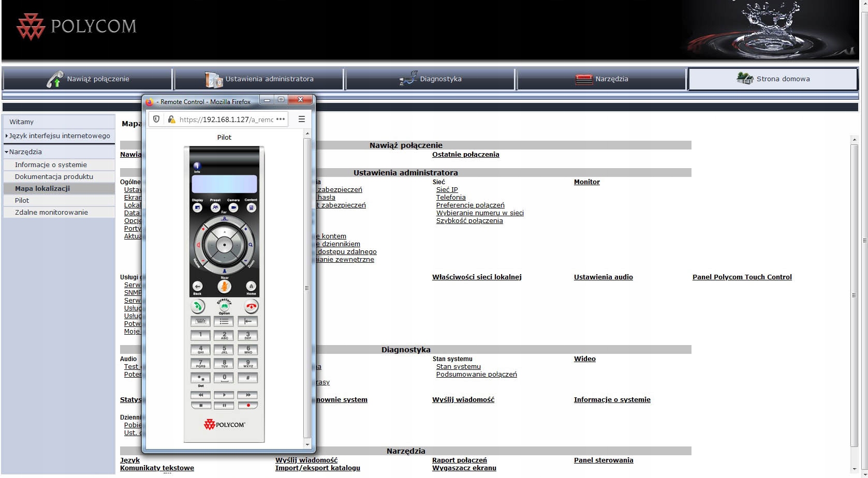Click the green Call button on the remote
868x478 pixels.
pos(198,306)
